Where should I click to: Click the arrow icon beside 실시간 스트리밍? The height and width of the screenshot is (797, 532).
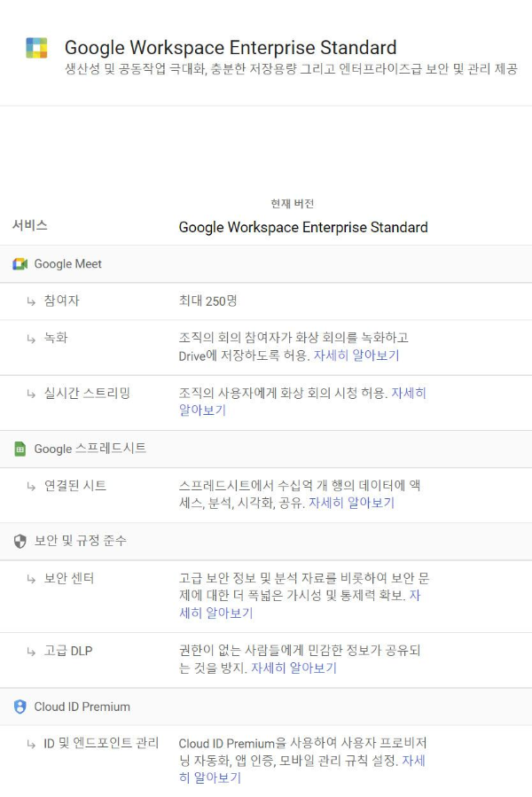pos(31,394)
